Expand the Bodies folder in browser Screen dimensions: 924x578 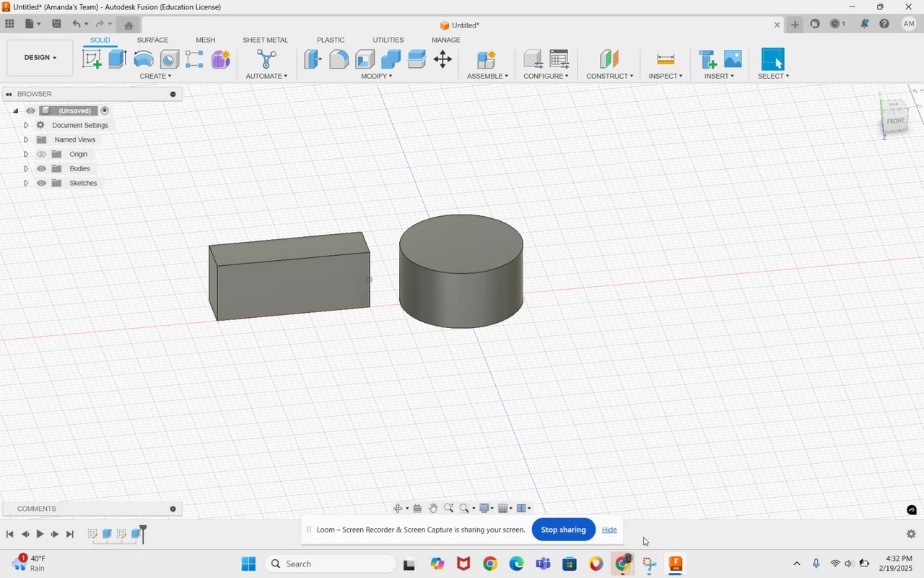click(x=26, y=169)
